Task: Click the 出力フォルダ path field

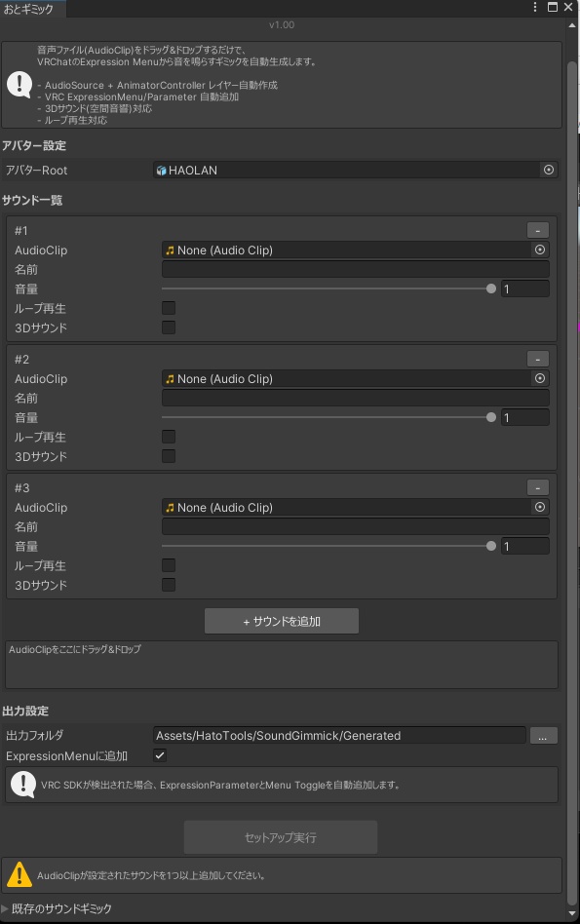Action: (x=339, y=736)
